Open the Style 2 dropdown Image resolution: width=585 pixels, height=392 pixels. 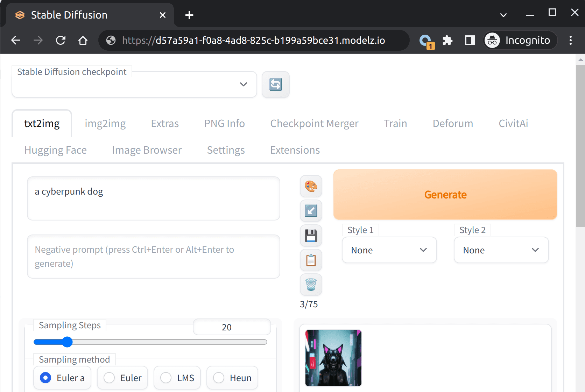pyautogui.click(x=501, y=250)
